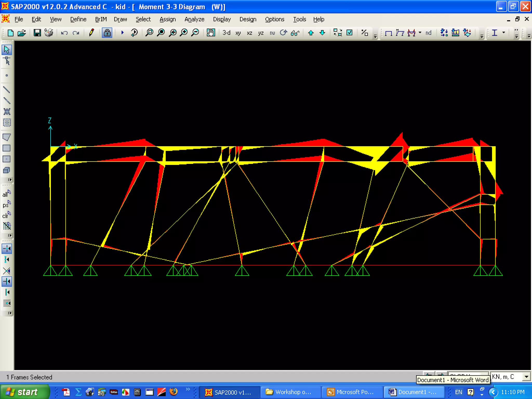Click the Save model floppy icon
The image size is (532, 399).
click(x=37, y=33)
